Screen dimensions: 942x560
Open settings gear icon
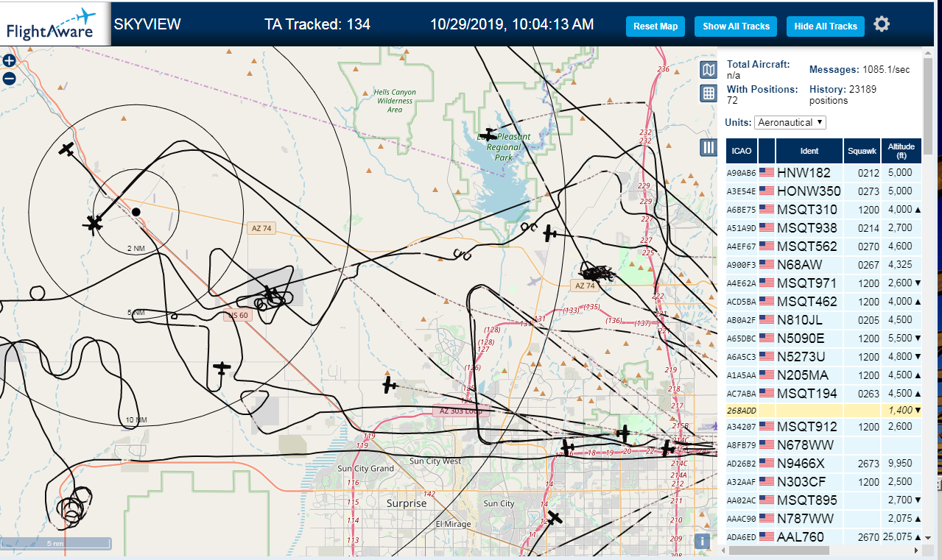(882, 24)
